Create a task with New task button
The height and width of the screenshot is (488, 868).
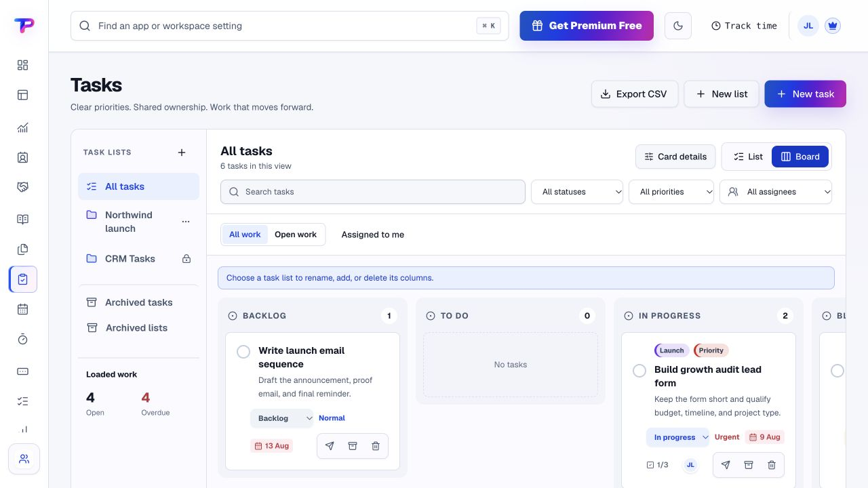click(x=806, y=94)
